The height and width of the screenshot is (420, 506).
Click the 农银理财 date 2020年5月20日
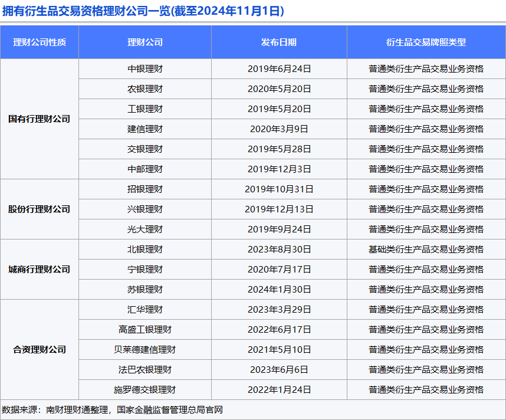[279, 88]
